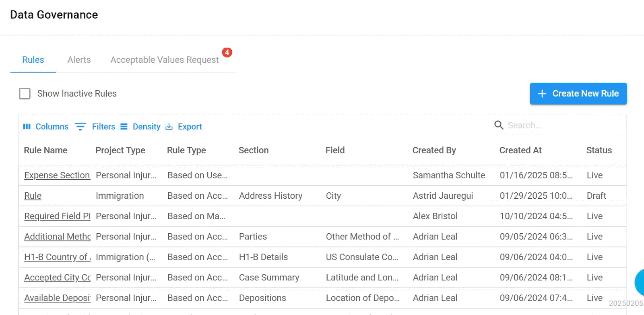Select the Other Method of field cell
The height and width of the screenshot is (315, 644).
363,237
